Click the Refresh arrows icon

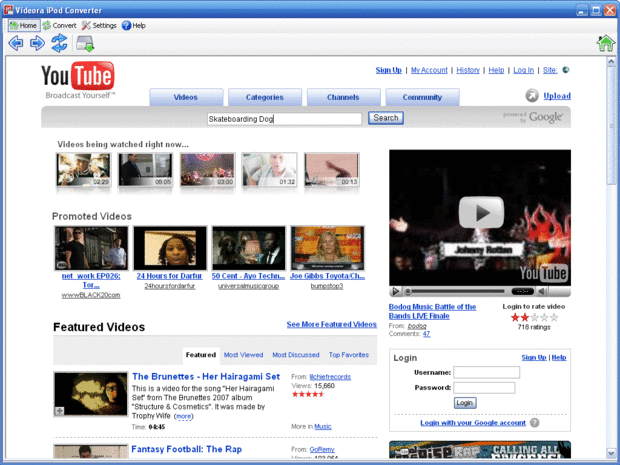coord(59,43)
